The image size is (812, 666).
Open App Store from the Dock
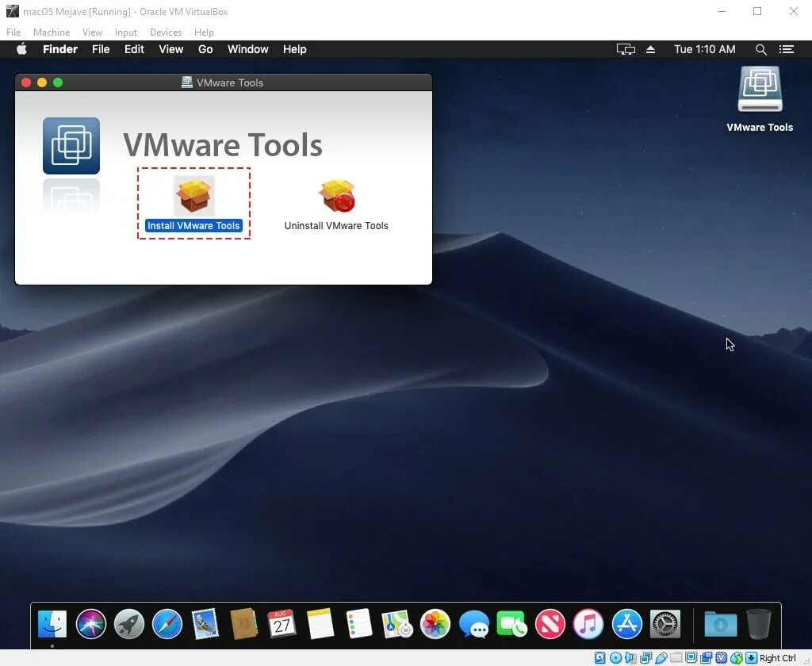[x=626, y=623]
